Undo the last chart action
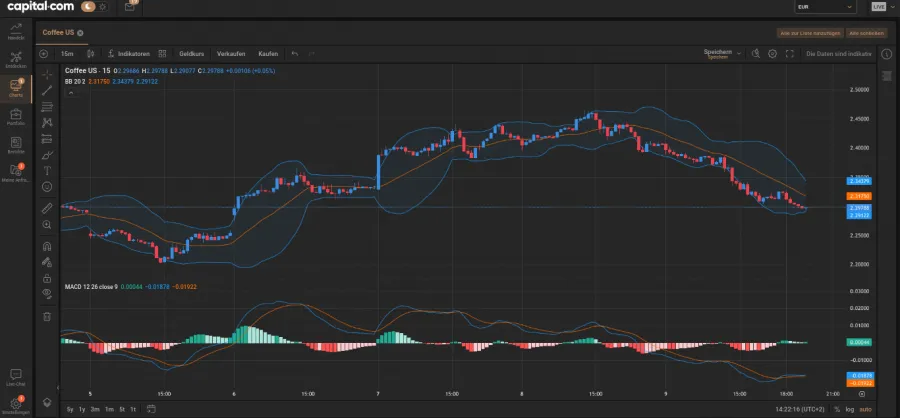The width and height of the screenshot is (900, 418). click(294, 53)
